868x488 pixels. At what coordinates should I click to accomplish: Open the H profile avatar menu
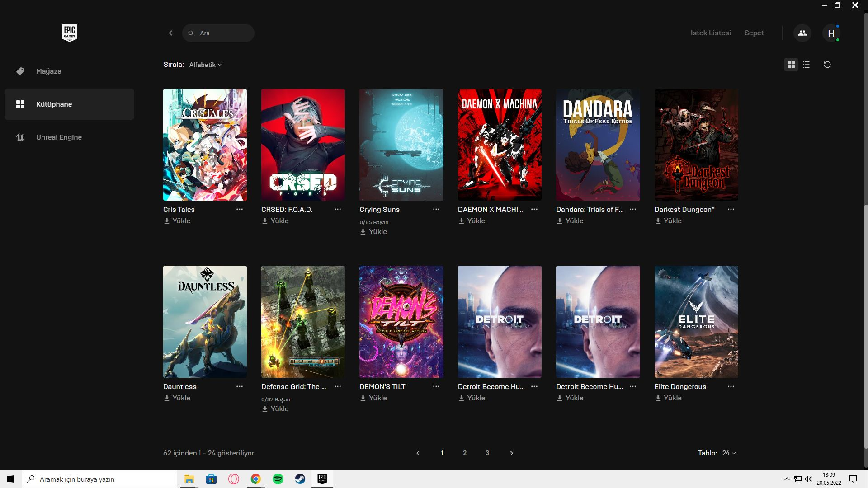point(831,33)
